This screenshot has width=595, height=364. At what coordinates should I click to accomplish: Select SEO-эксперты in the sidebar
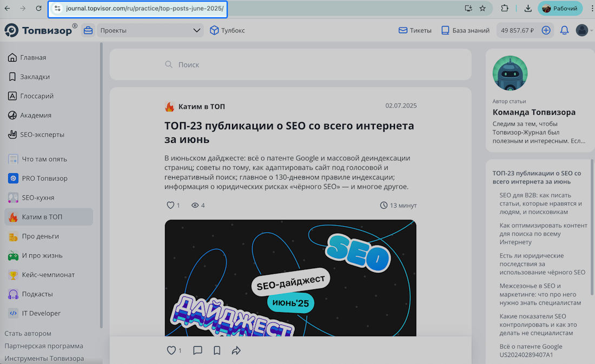(42, 134)
